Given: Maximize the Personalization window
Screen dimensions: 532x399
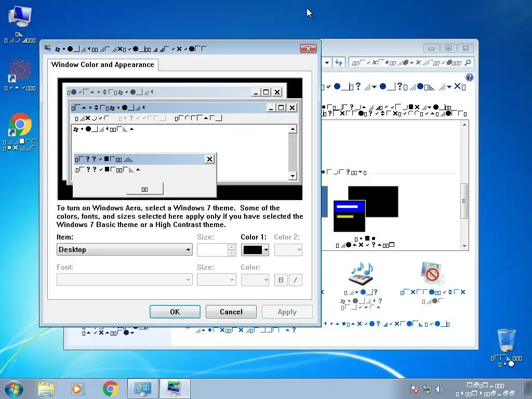Looking at the screenshot, I should coord(448,48).
